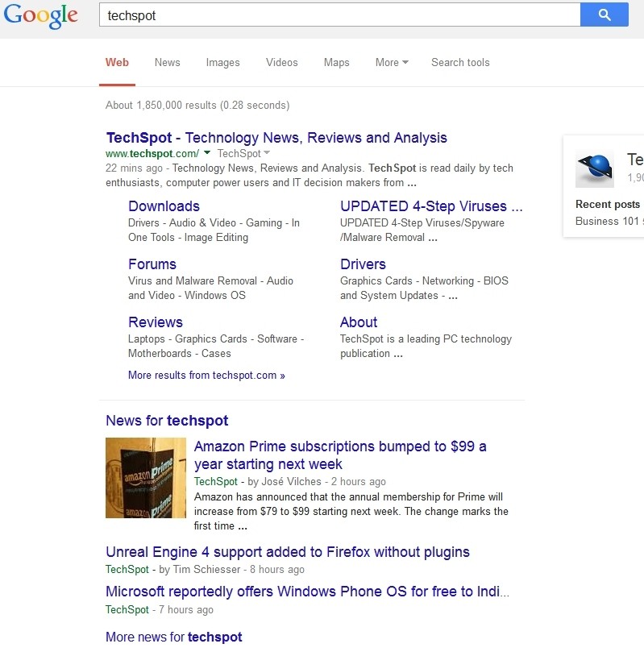The image size is (644, 652).
Task: Open the Downloads sitelink
Action: click(x=164, y=206)
